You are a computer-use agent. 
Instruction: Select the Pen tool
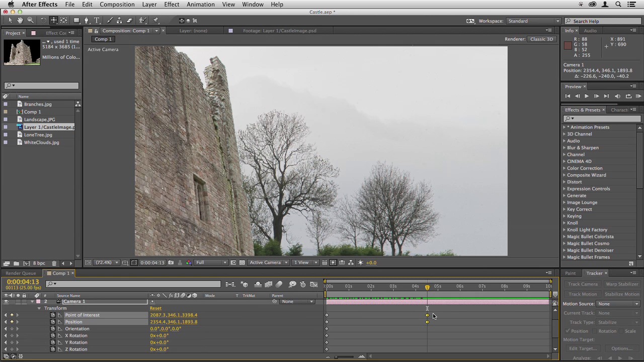pyautogui.click(x=87, y=21)
